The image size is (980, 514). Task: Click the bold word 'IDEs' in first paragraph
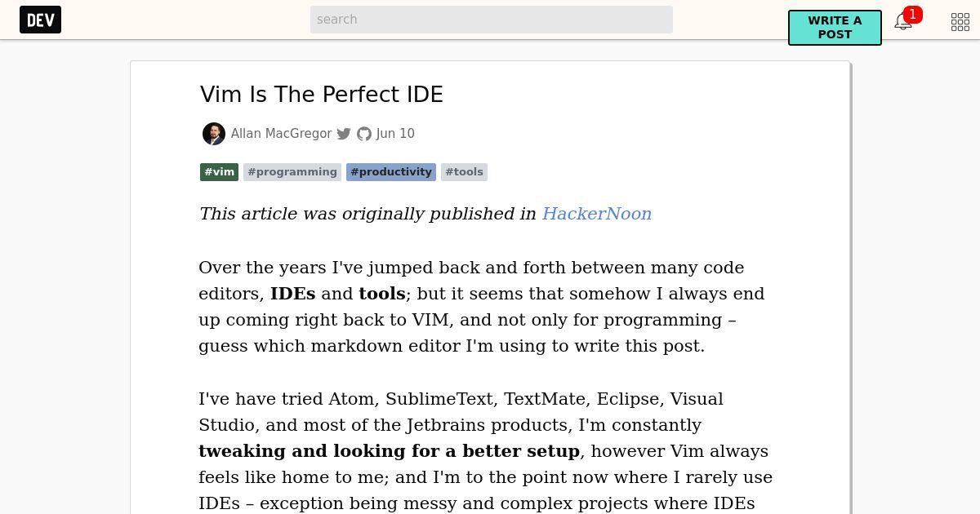pyautogui.click(x=293, y=294)
